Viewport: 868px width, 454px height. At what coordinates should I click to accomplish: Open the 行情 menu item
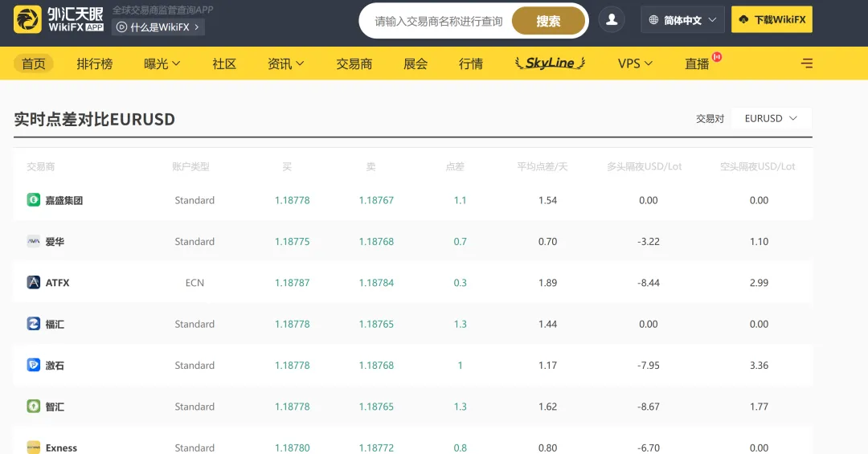pyautogui.click(x=471, y=63)
